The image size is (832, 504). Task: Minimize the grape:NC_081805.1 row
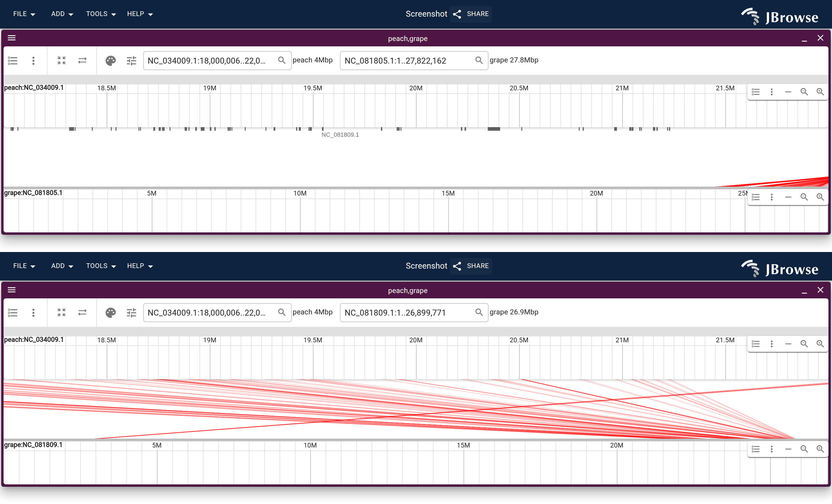[x=788, y=197]
